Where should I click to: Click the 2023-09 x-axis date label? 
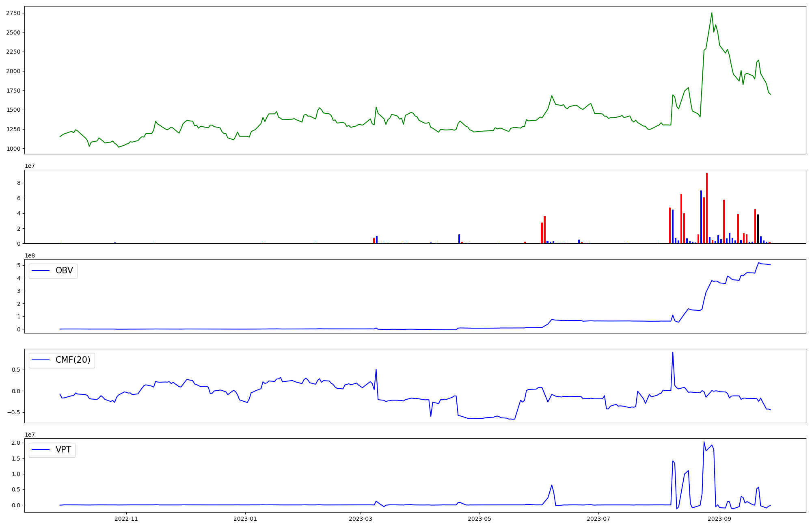pyautogui.click(x=719, y=519)
